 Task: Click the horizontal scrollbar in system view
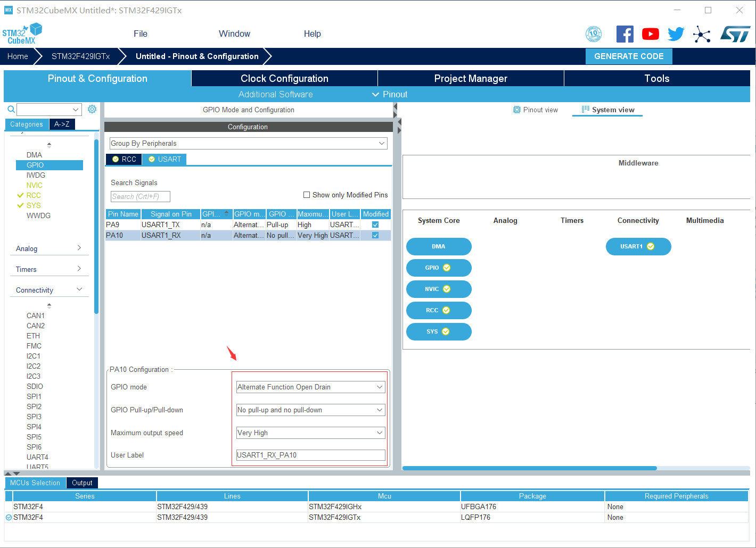pos(530,468)
